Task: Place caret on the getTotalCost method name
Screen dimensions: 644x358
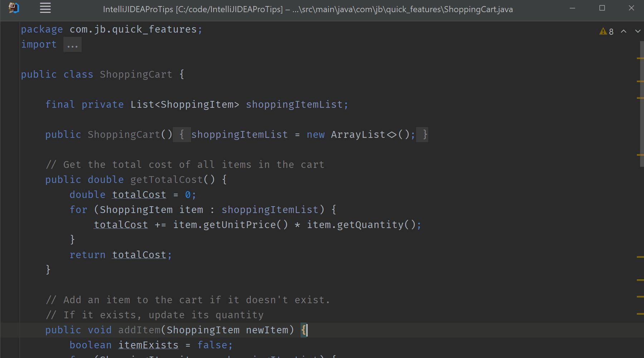Action: 166,179
